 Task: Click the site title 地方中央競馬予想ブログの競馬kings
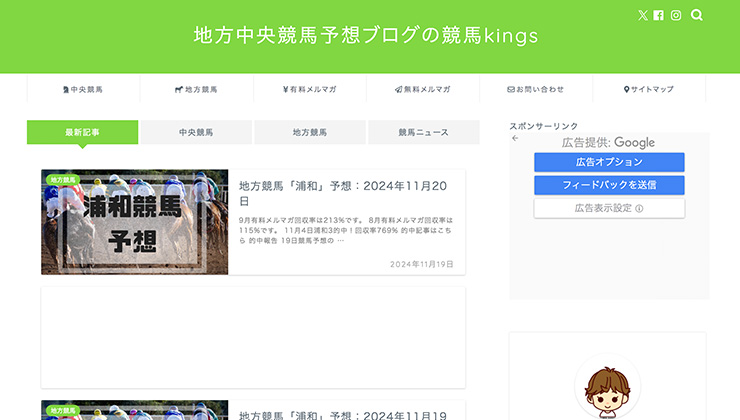pos(366,35)
